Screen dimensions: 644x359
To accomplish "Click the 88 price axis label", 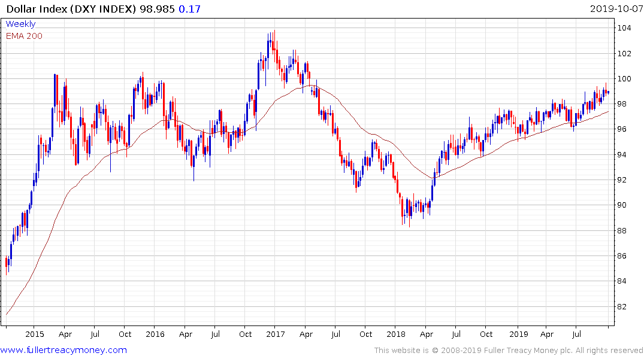I will 622,230.
